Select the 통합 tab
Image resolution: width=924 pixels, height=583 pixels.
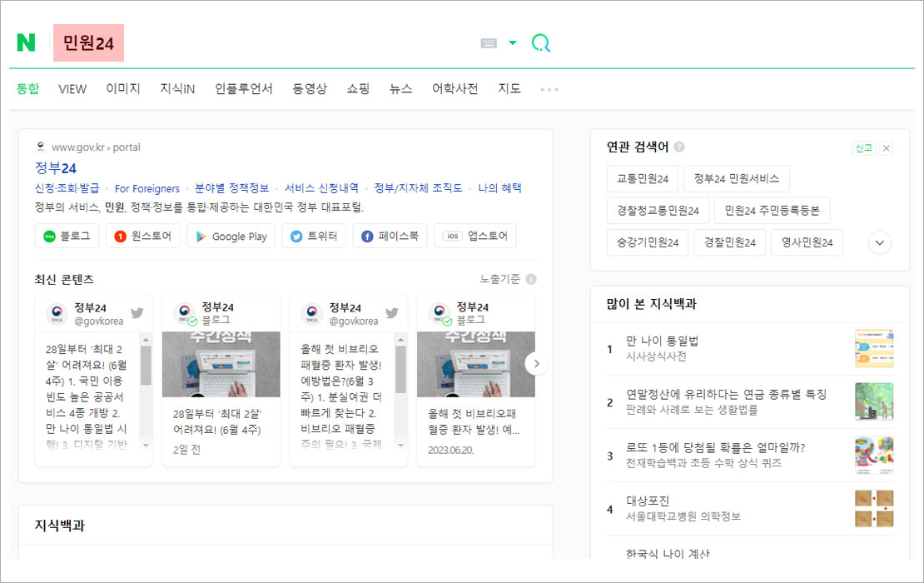pos(27,88)
